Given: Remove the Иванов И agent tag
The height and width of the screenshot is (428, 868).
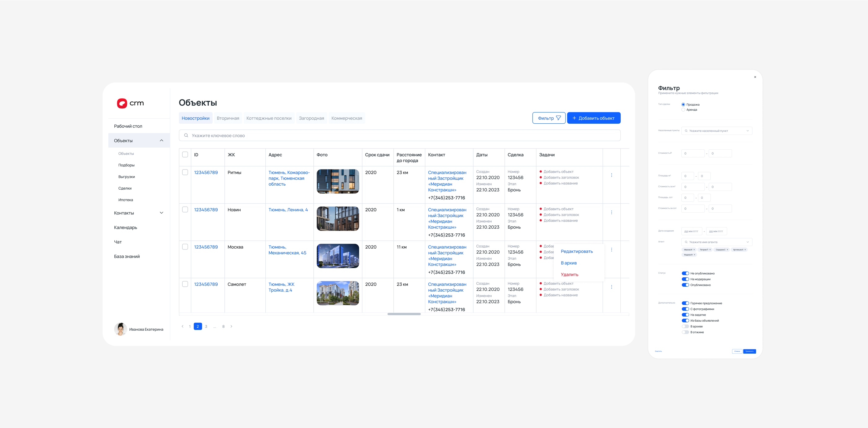Looking at the screenshot, I should tap(694, 250).
